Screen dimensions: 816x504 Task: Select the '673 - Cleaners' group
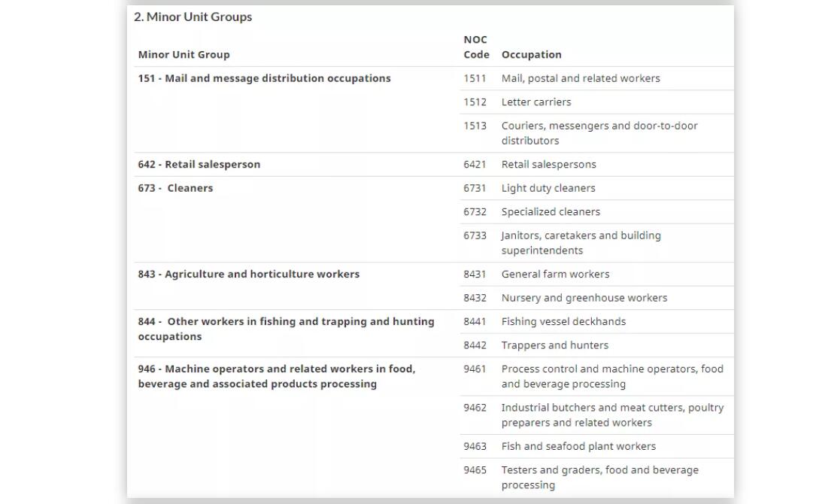pyautogui.click(x=175, y=188)
